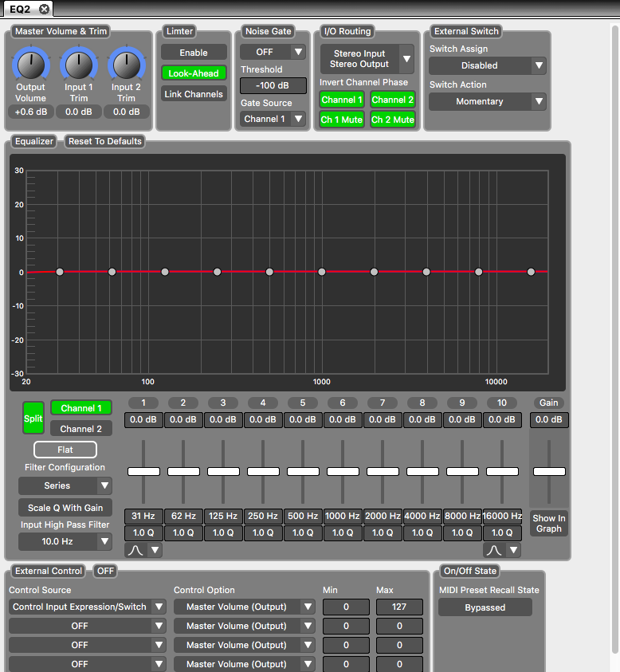Click the band 1 slider handle
This screenshot has height=672, width=620.
[143, 471]
